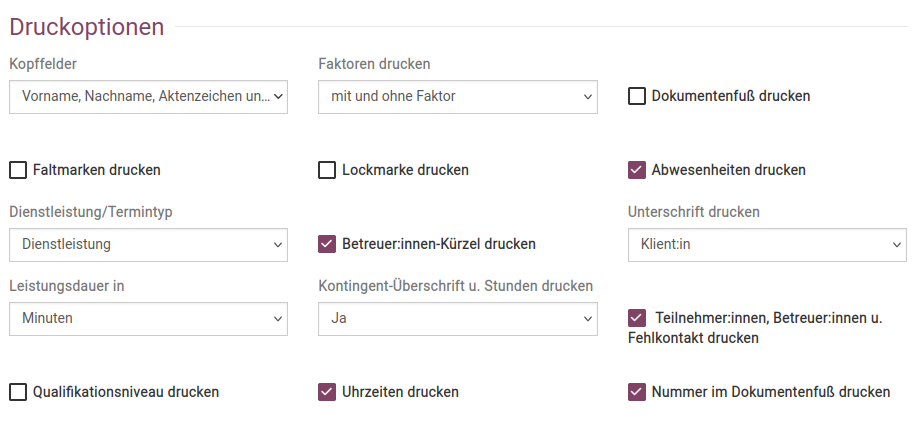Open the Kopffelder dropdown
The width and height of the screenshot is (917, 438).
148,97
